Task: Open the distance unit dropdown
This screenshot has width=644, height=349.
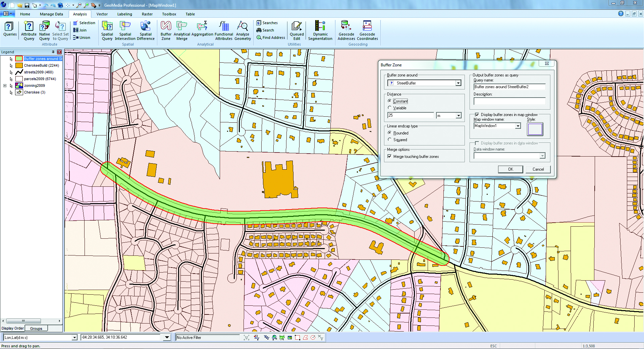Action: pyautogui.click(x=459, y=116)
